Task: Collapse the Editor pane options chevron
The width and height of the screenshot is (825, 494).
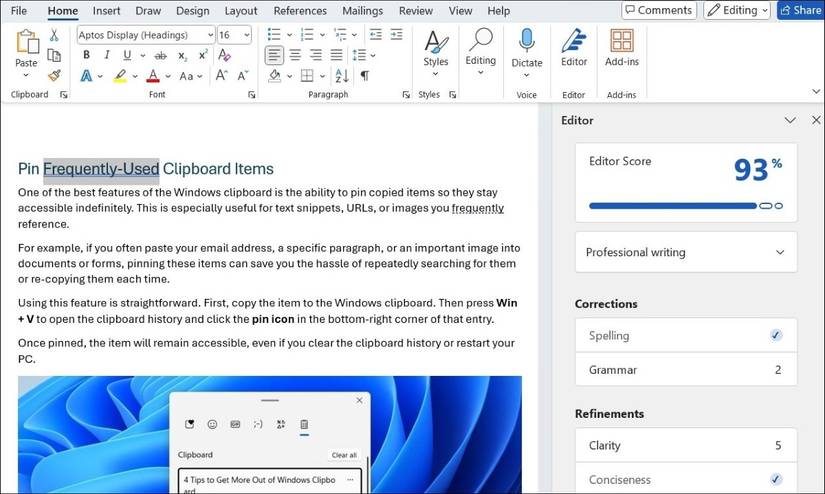Action: click(x=790, y=120)
